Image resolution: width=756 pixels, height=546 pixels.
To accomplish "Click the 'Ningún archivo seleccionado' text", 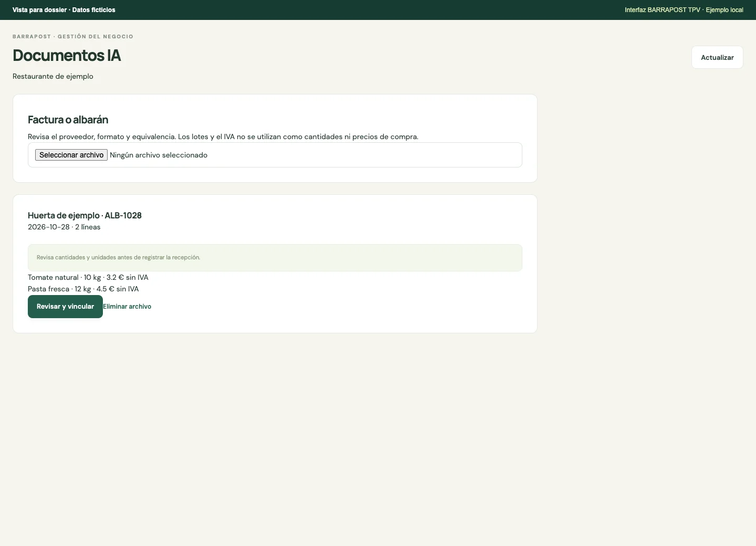I will click(x=159, y=155).
